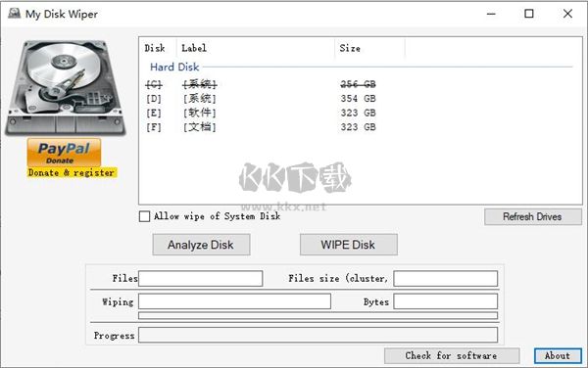Click the Bytes text field

coord(446,301)
